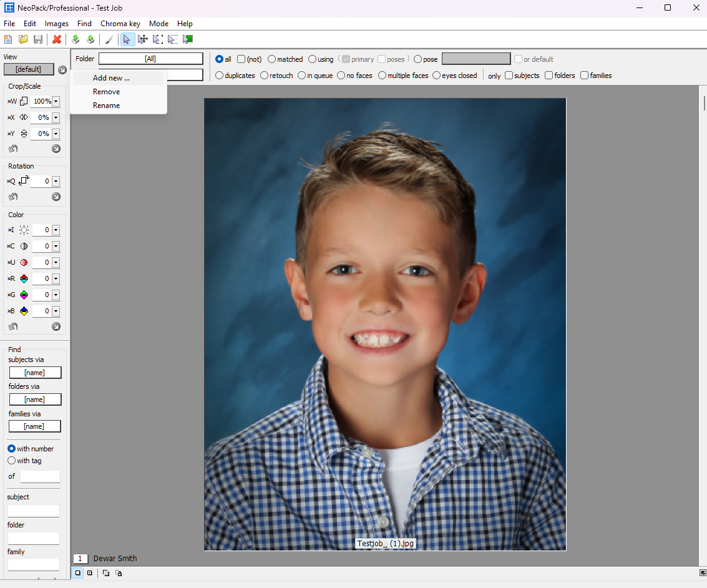Click the Color section undo arrow icon

13,326
